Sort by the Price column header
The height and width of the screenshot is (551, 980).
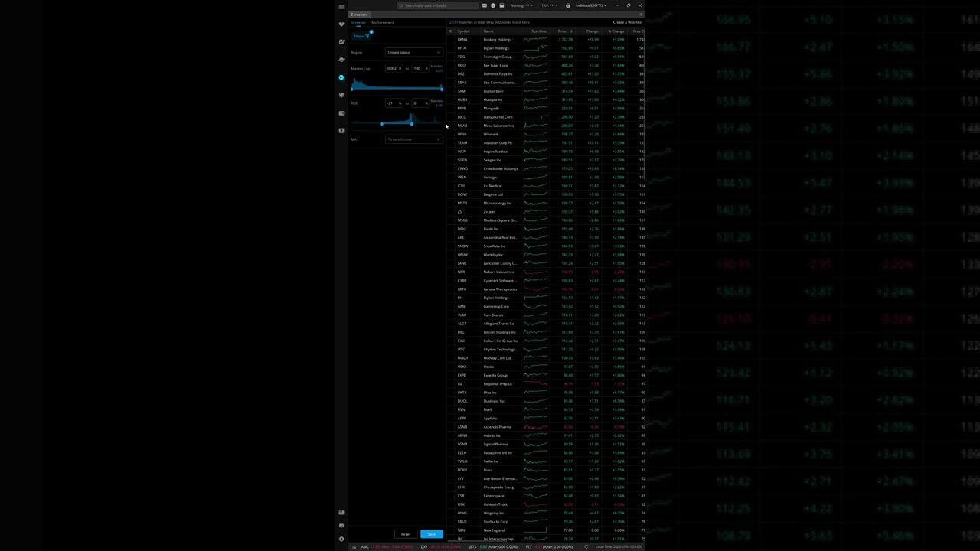click(x=563, y=31)
